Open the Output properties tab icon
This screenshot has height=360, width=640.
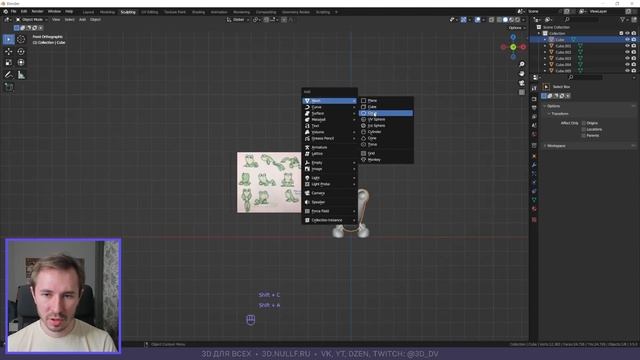(x=534, y=108)
